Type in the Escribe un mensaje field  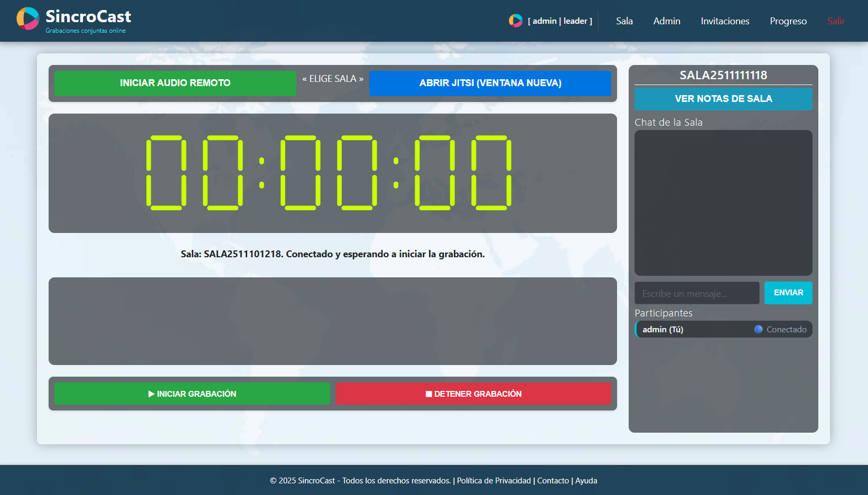[696, 293]
